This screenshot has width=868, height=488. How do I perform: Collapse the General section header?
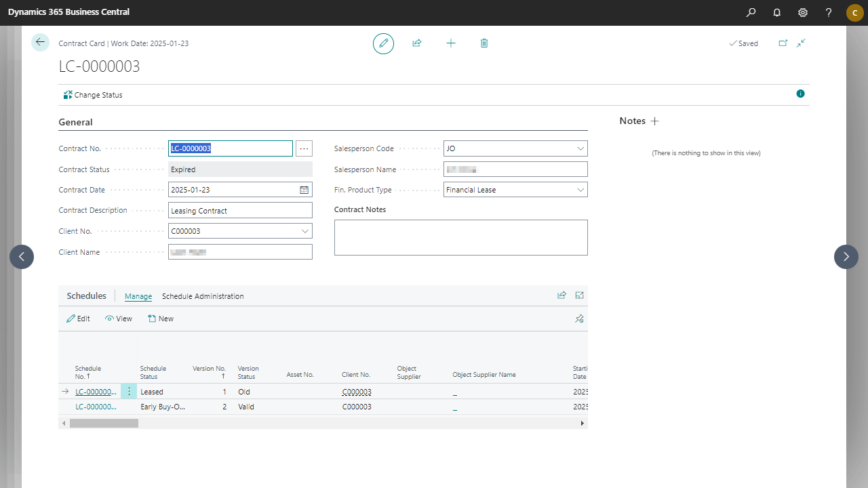pyautogui.click(x=76, y=122)
